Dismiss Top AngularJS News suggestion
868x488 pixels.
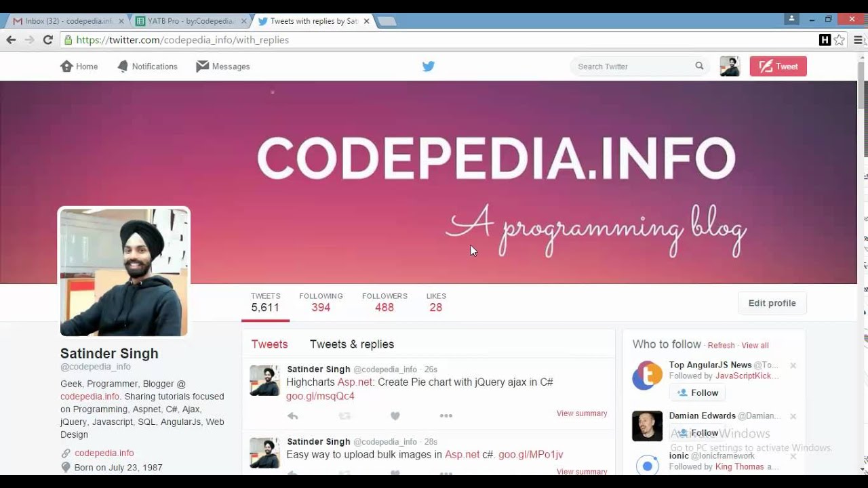point(793,365)
